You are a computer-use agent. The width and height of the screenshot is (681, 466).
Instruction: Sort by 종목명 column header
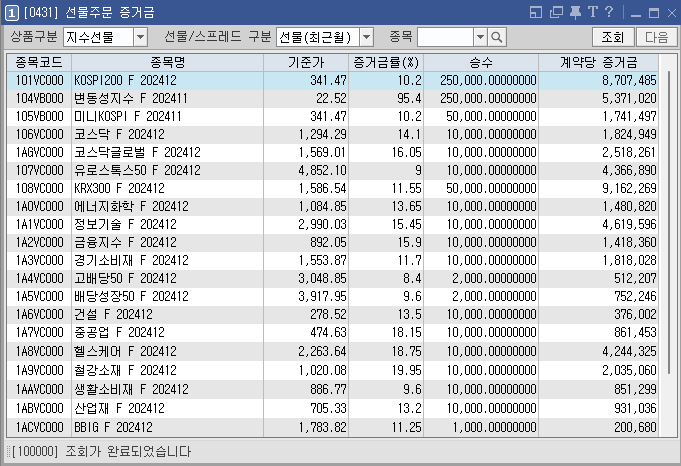(x=167, y=63)
